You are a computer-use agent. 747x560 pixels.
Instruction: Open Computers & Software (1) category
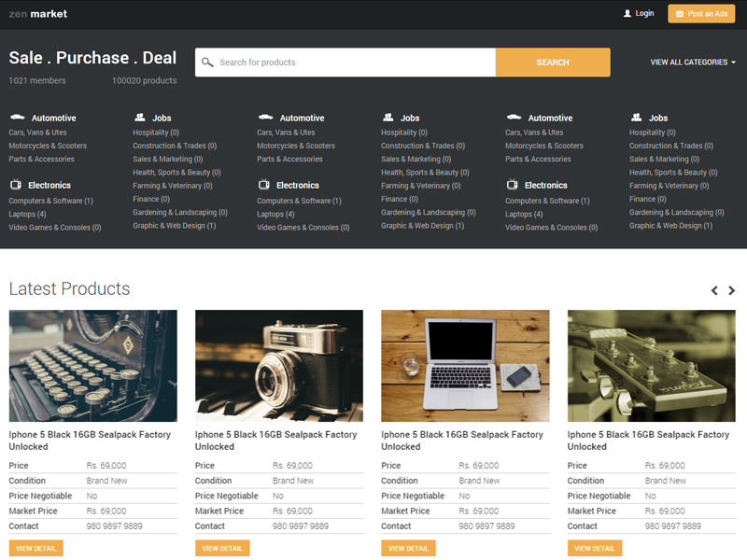coord(50,199)
